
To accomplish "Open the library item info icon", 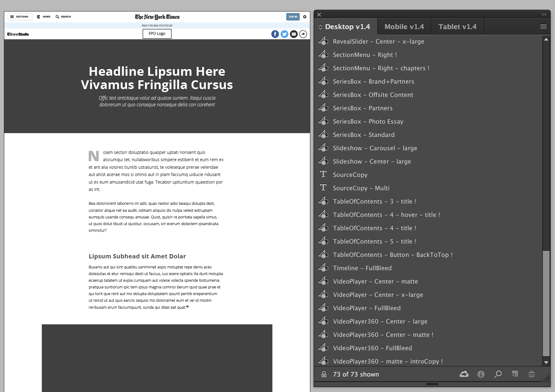I will [x=481, y=374].
